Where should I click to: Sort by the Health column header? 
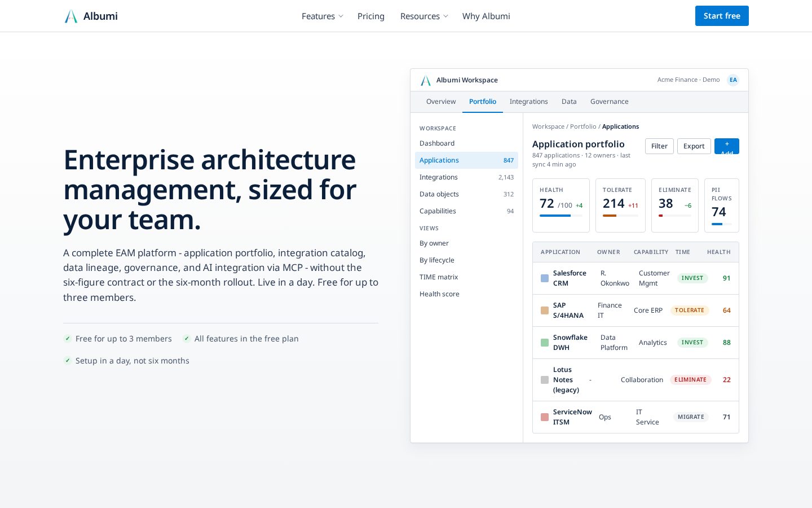719,252
